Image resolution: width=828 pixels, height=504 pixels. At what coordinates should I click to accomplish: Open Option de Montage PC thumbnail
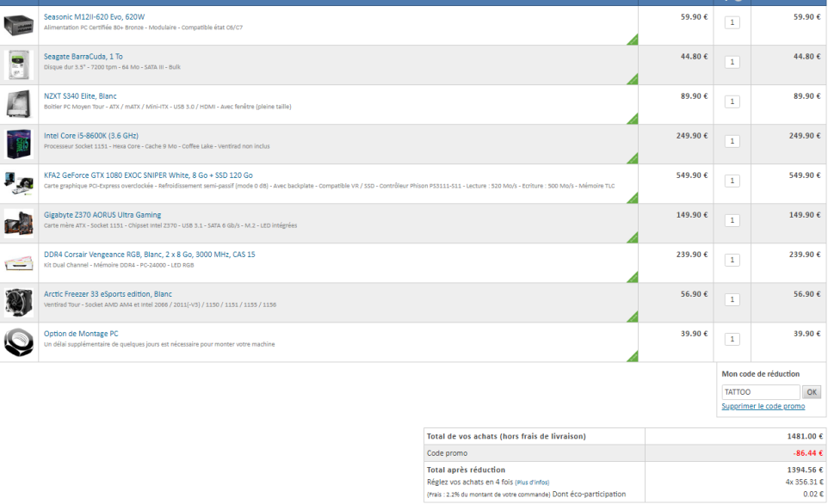click(x=18, y=342)
